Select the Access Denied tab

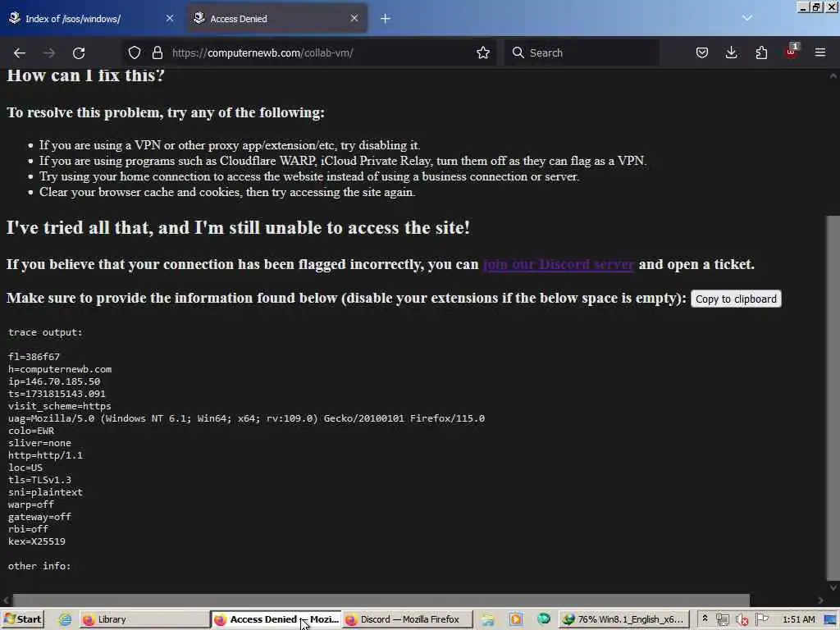coord(277,18)
